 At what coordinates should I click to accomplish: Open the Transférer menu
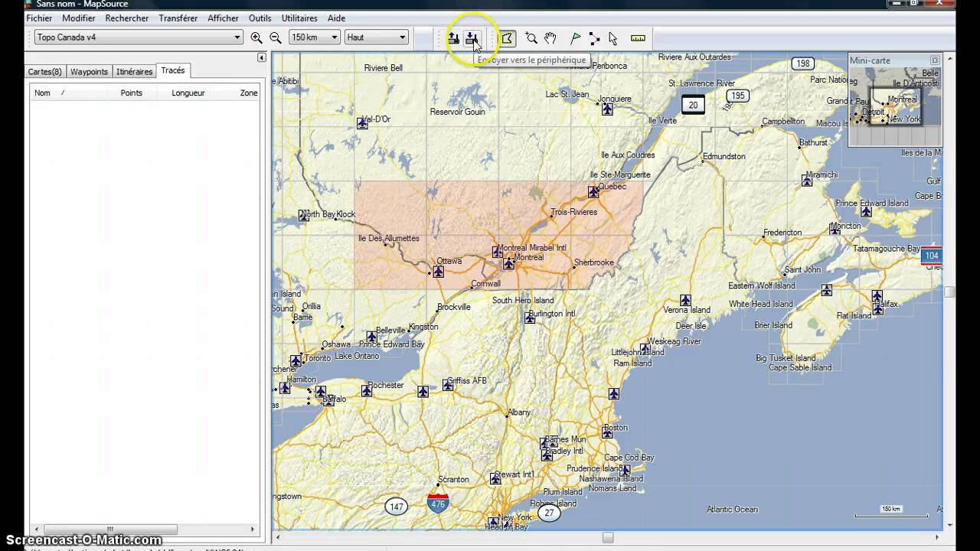pyautogui.click(x=178, y=18)
